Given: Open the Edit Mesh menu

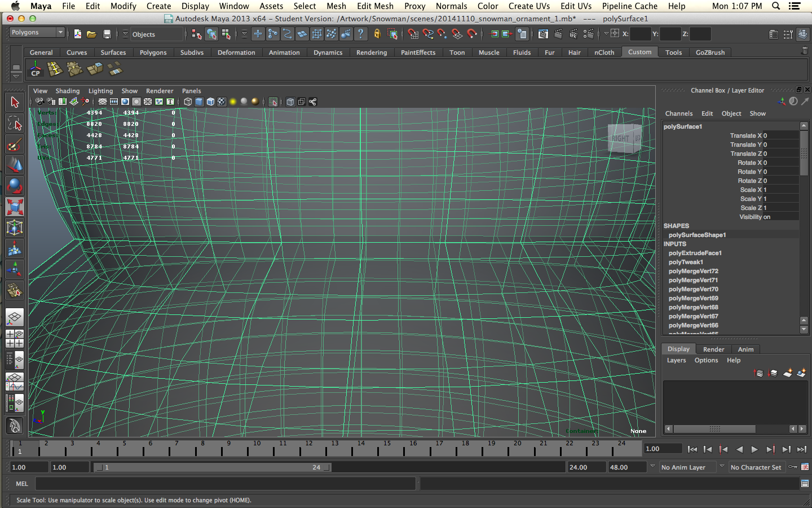Looking at the screenshot, I should [x=375, y=6].
